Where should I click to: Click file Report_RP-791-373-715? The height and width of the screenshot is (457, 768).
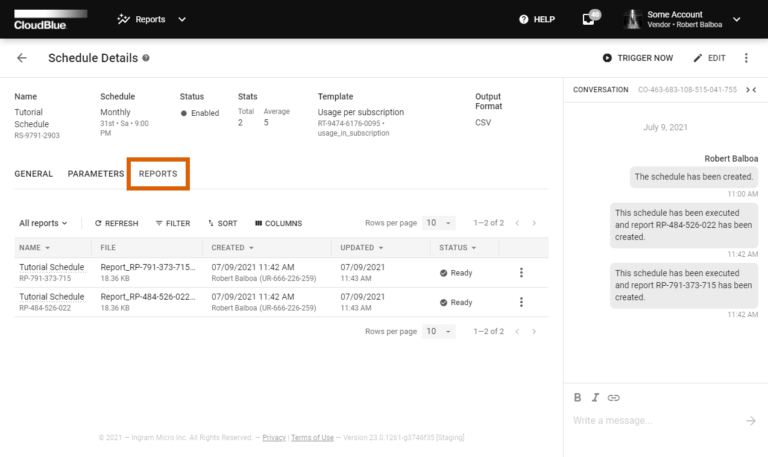tap(147, 267)
